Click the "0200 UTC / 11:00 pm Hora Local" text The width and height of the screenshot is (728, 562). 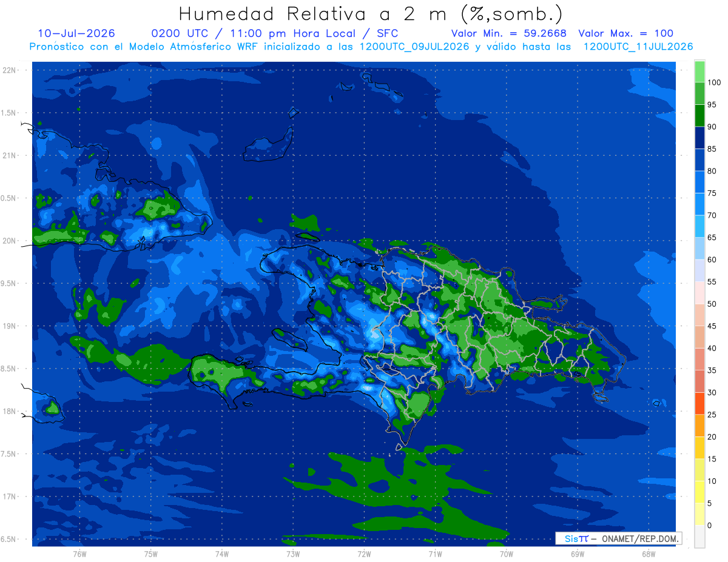253,33
